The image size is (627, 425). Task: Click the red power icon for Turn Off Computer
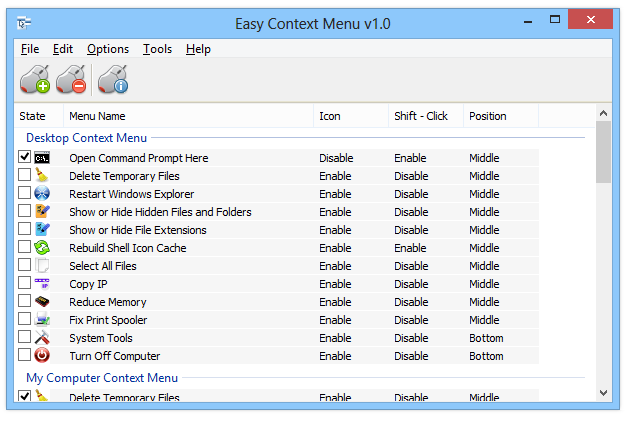(42, 355)
